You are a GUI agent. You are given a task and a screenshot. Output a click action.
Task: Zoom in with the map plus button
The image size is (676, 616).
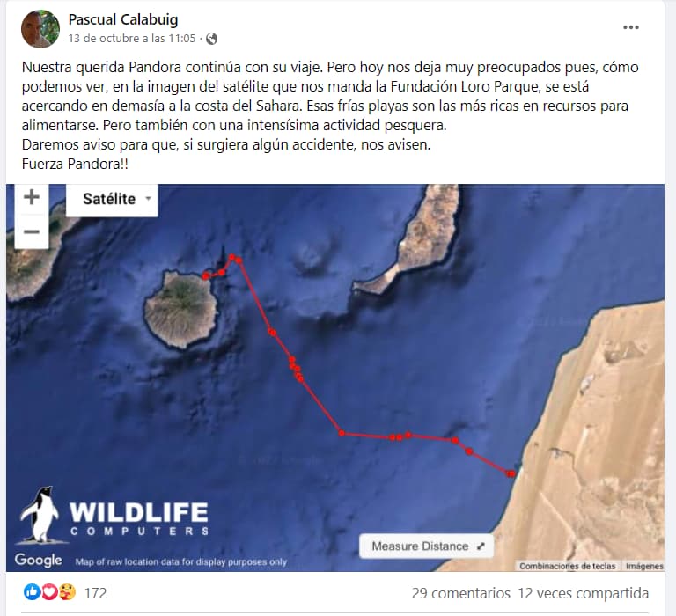[32, 197]
